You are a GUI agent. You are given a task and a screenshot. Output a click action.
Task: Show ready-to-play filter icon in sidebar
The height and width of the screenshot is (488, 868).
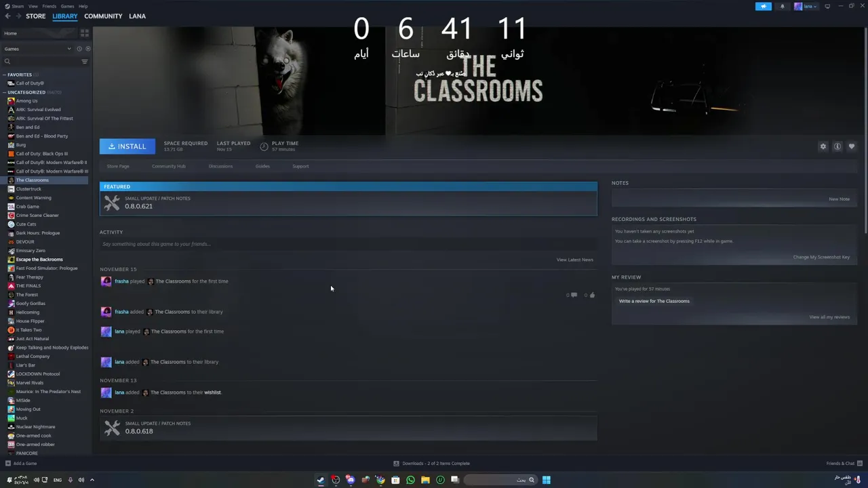87,49
